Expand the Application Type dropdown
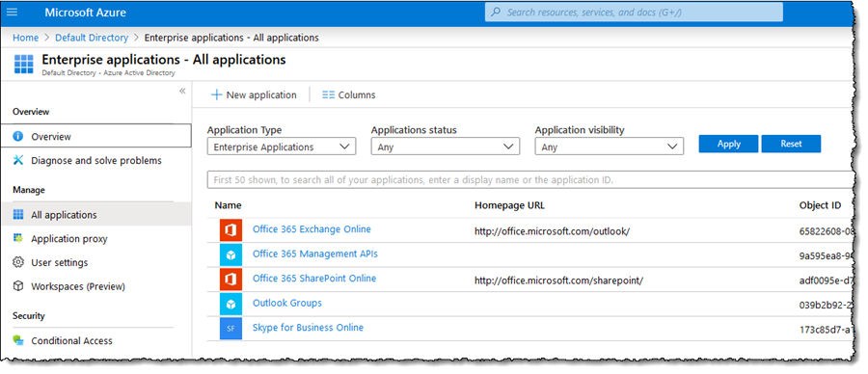This screenshot has width=868, height=374. click(282, 147)
